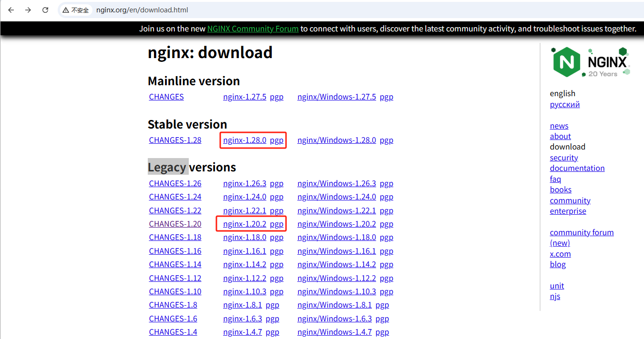
Task: Open the enterprise sidebar link
Action: (568, 211)
